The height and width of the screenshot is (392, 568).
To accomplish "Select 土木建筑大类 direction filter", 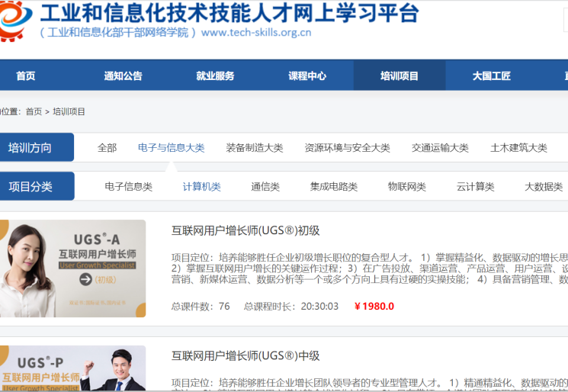I will point(518,148).
